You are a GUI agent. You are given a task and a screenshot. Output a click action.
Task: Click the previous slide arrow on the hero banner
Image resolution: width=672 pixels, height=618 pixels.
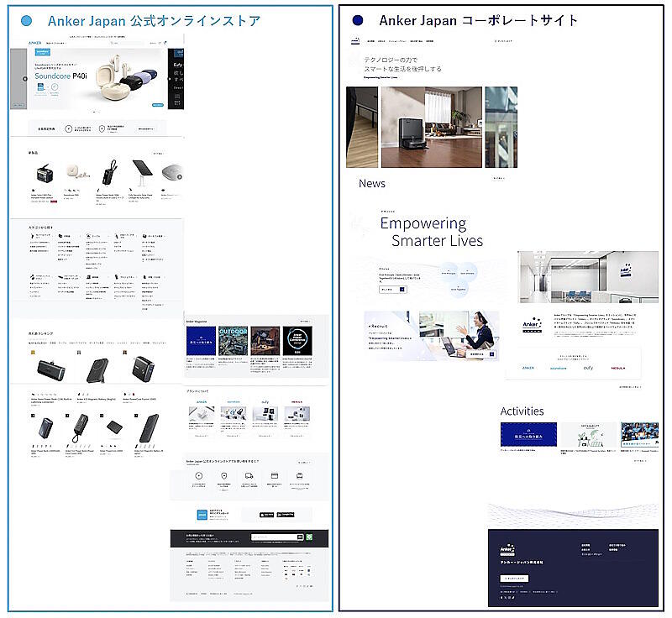25,79
